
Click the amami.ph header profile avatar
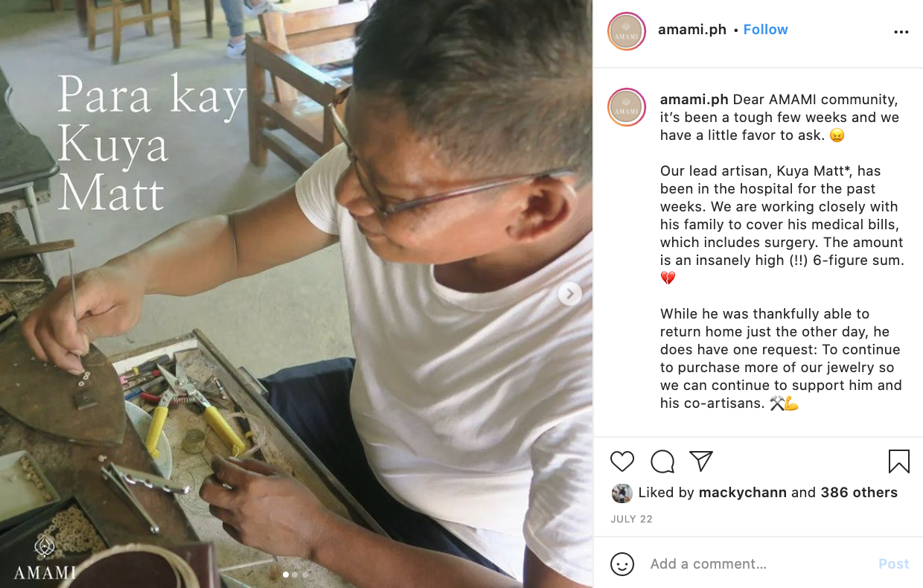(627, 31)
